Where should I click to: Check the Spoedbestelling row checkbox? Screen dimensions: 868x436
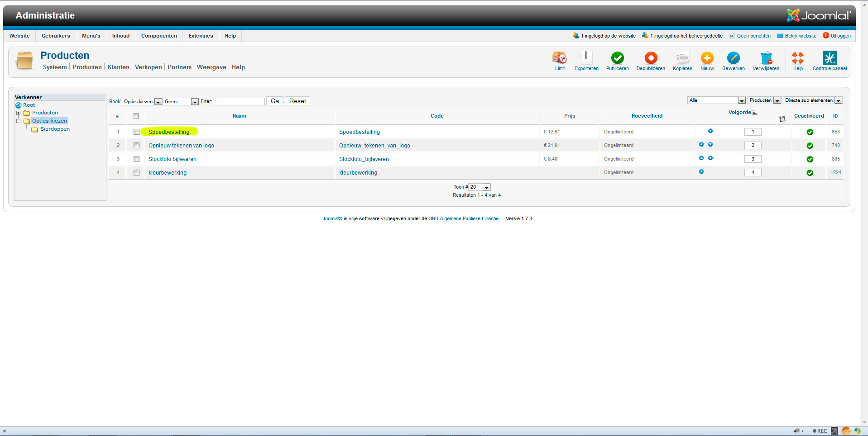point(136,132)
